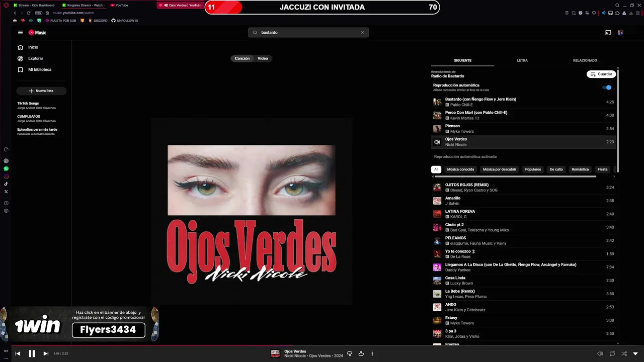The image size is (644, 362).
Task: Play OJITOS ROJOS (REMIX) track
Action: [x=523, y=188]
